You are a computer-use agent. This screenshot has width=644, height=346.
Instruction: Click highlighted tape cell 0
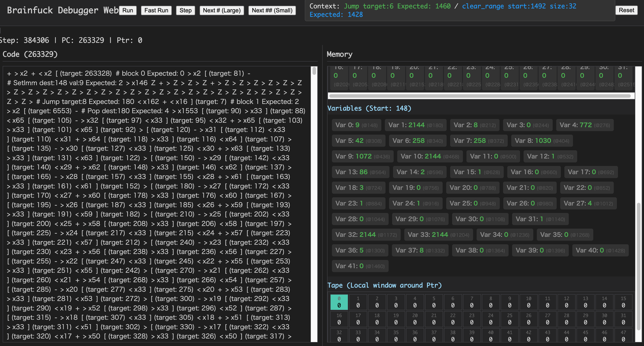(x=339, y=302)
